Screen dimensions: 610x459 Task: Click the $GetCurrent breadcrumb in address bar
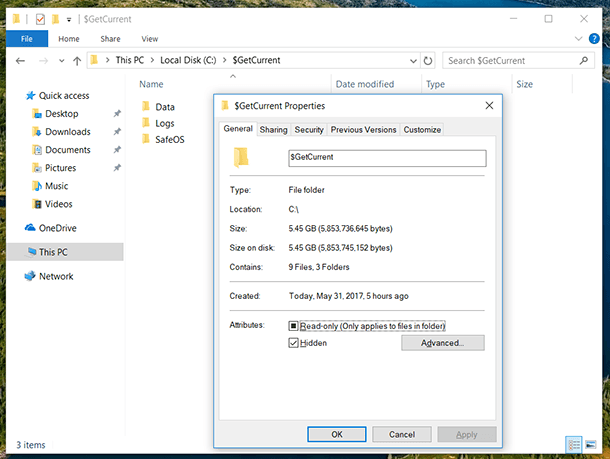[256, 60]
